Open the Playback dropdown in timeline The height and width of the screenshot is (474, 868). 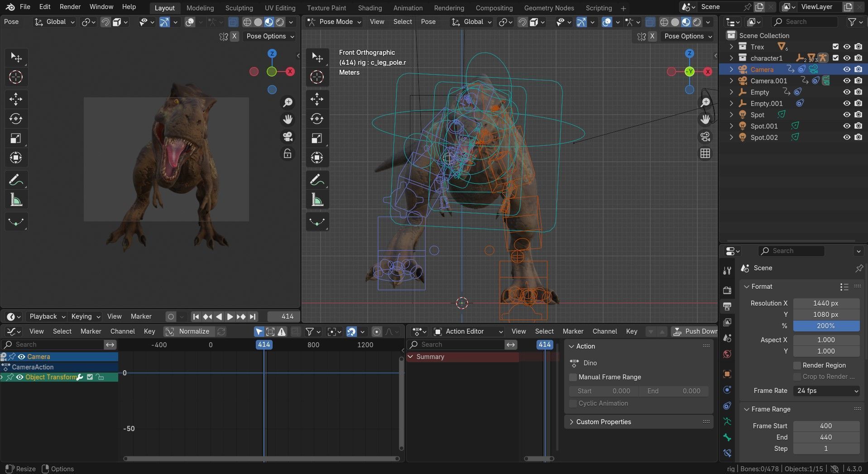[x=47, y=316]
